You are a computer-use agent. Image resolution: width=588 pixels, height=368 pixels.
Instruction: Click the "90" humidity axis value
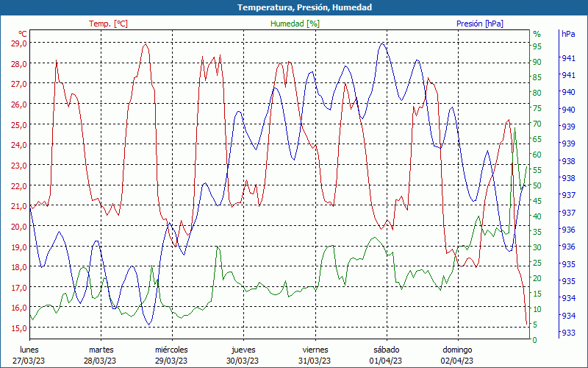pos(537,62)
